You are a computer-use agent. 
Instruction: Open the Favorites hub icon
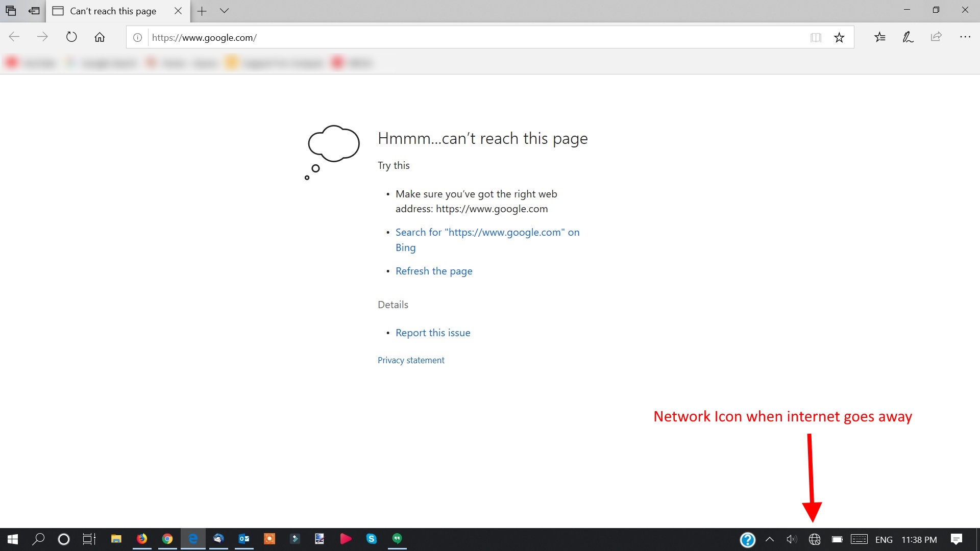tap(879, 37)
